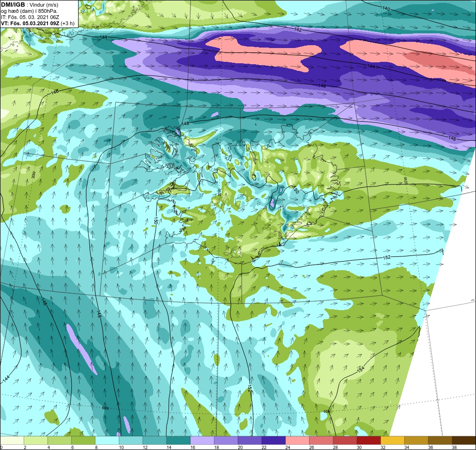Click the dark red 30–32 m/s legend swatch
The image size is (476, 450).
[368, 440]
